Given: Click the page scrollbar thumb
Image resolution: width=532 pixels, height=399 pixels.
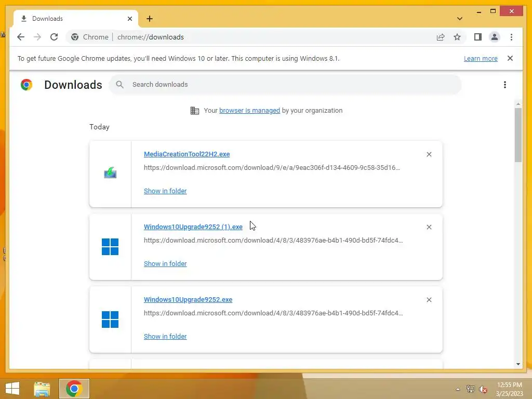Looking at the screenshot, I should 518,135.
